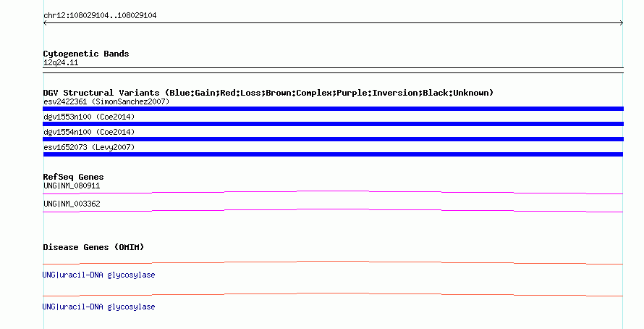The width and height of the screenshot is (644, 329).
Task: Click the magenta line under UNG|NM_080911
Action: [x=333, y=192]
